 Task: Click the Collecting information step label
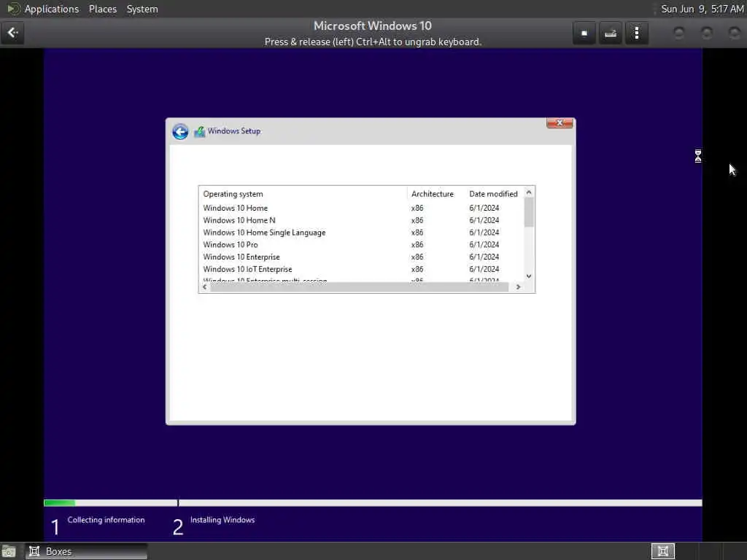[x=106, y=520]
